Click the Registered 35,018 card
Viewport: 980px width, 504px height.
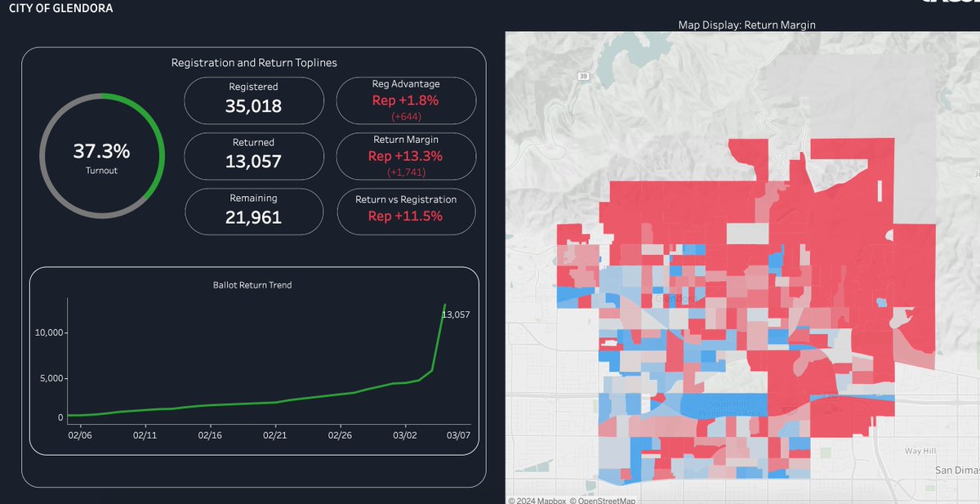[x=253, y=99]
